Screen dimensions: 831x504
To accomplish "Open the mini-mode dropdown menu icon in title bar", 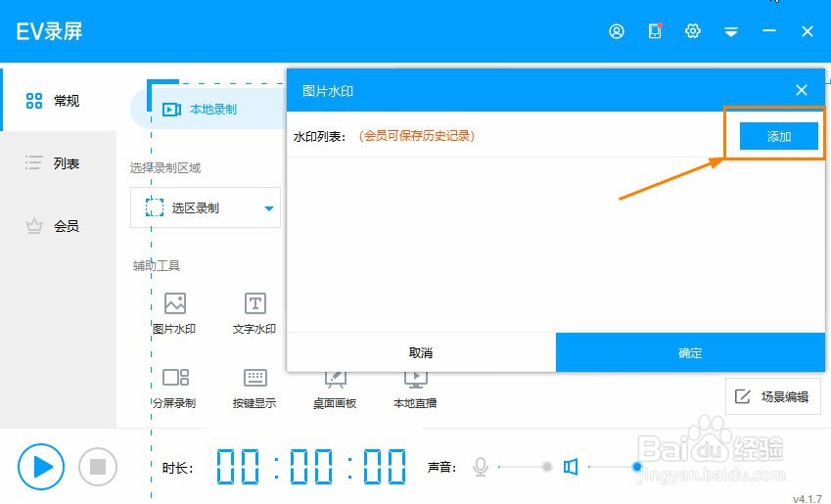I will 731,32.
